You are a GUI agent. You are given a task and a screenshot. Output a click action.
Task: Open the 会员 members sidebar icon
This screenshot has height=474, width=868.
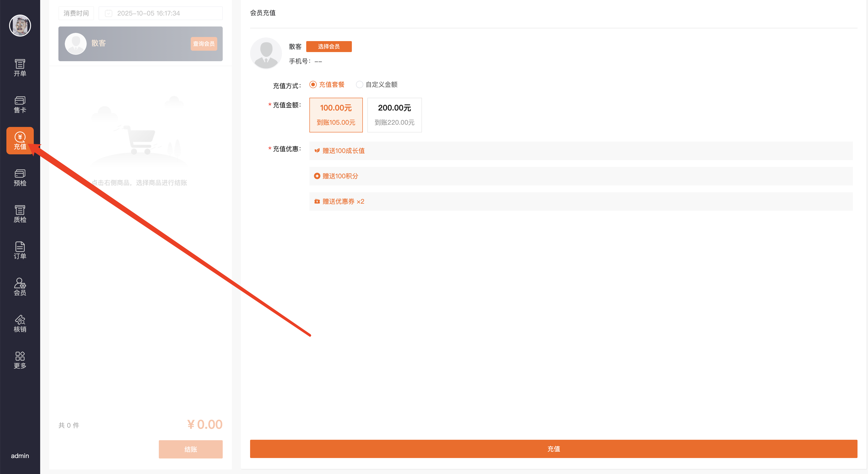[x=20, y=287]
